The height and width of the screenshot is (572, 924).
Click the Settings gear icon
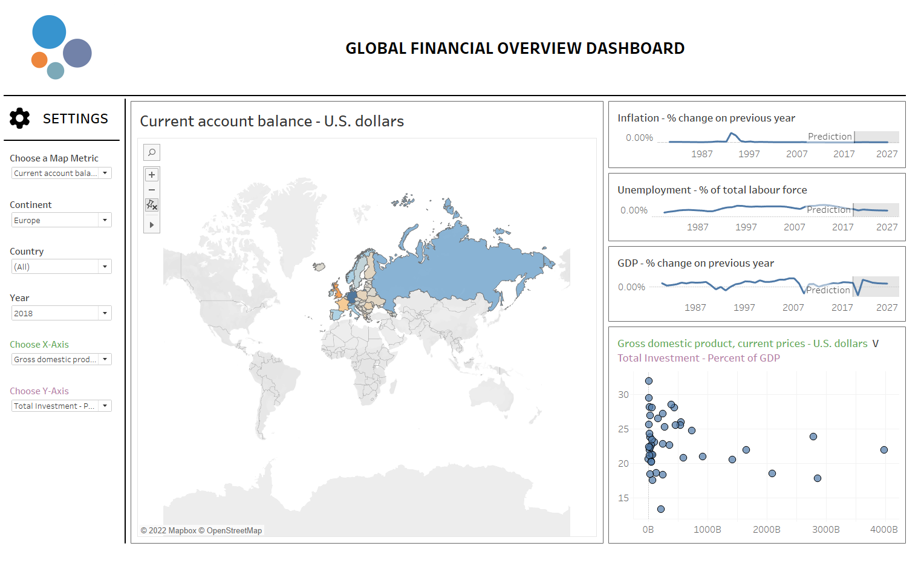click(x=20, y=119)
